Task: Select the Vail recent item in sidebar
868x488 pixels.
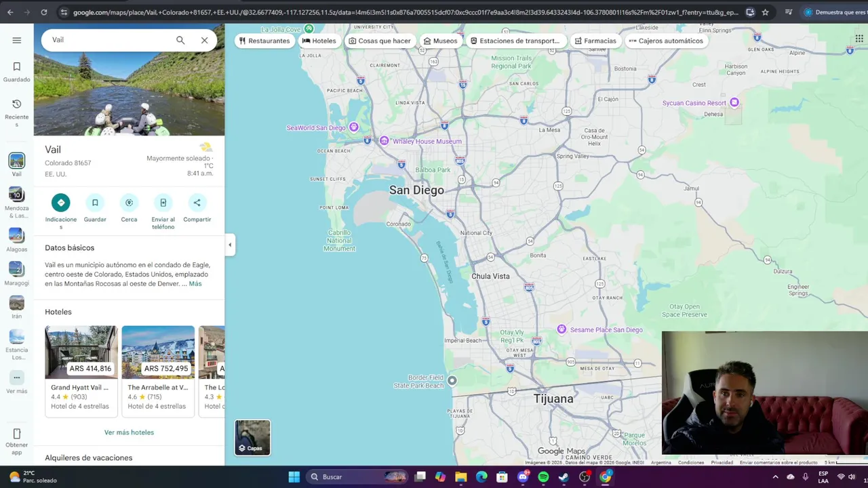Action: click(x=16, y=165)
